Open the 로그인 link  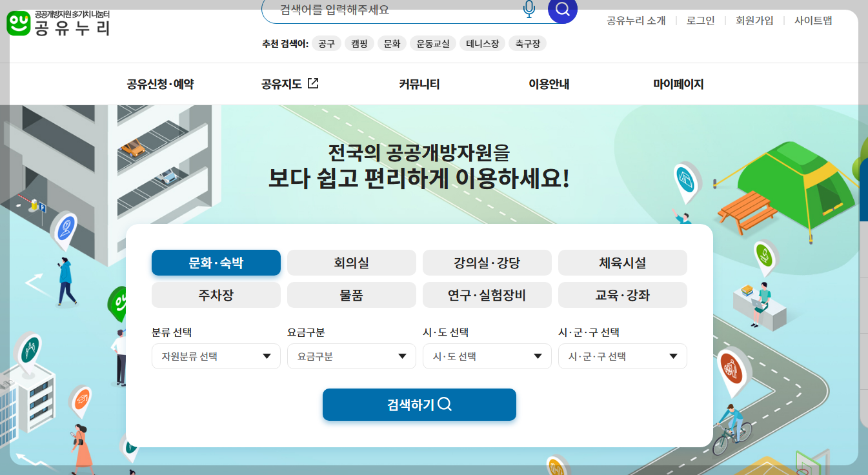click(x=701, y=21)
